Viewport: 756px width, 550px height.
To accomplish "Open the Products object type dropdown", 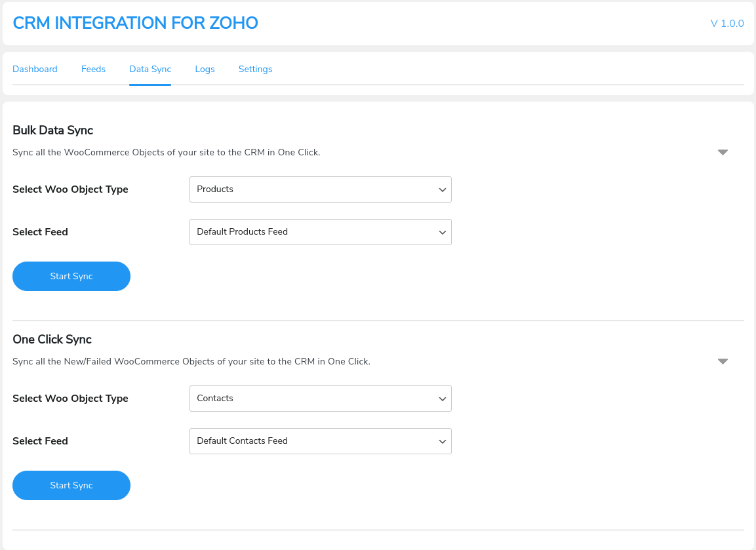I will (x=320, y=189).
